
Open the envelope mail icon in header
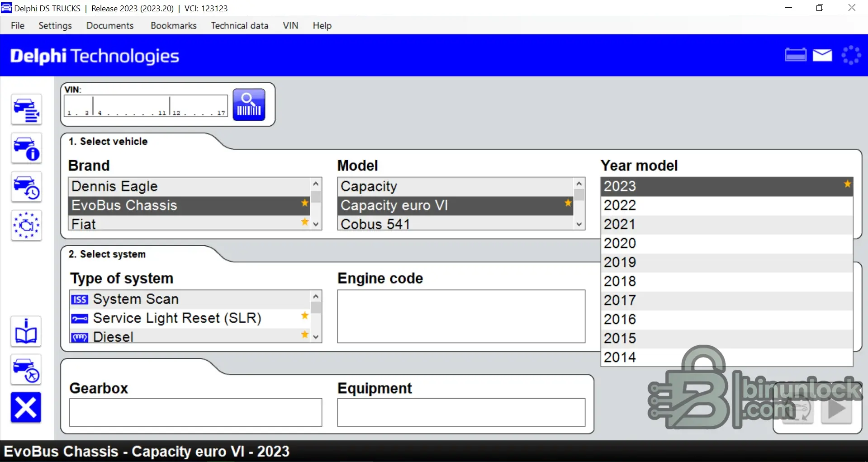[x=822, y=55]
